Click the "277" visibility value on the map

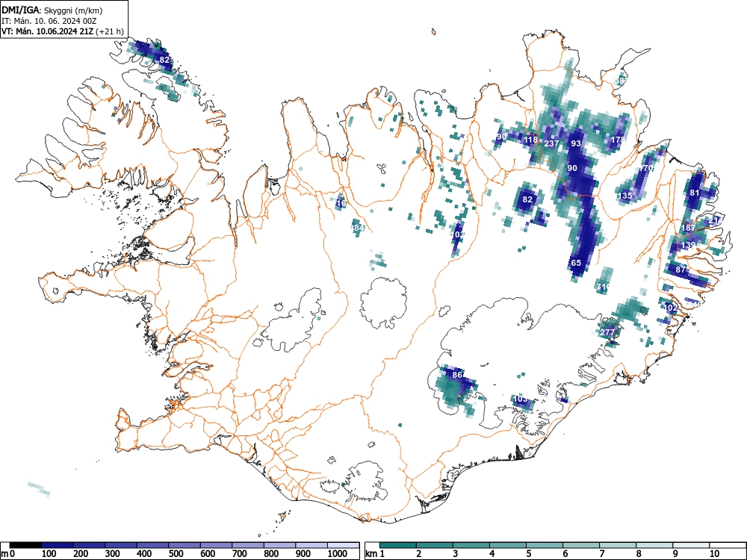(x=607, y=332)
